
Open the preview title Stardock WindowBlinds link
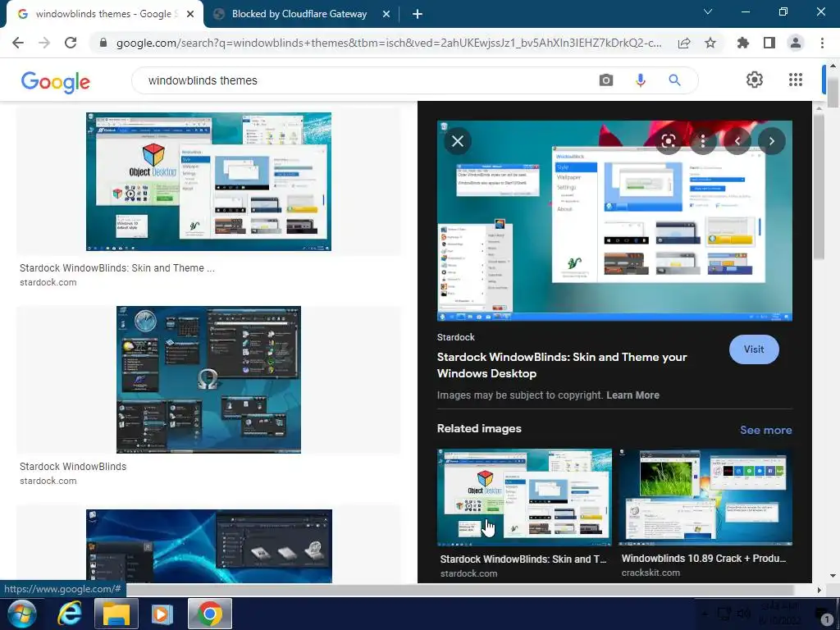point(561,365)
